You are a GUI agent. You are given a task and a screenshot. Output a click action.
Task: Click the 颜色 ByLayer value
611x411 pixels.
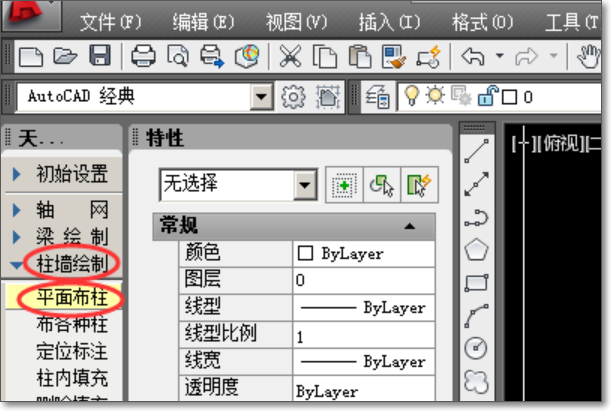tap(364, 254)
